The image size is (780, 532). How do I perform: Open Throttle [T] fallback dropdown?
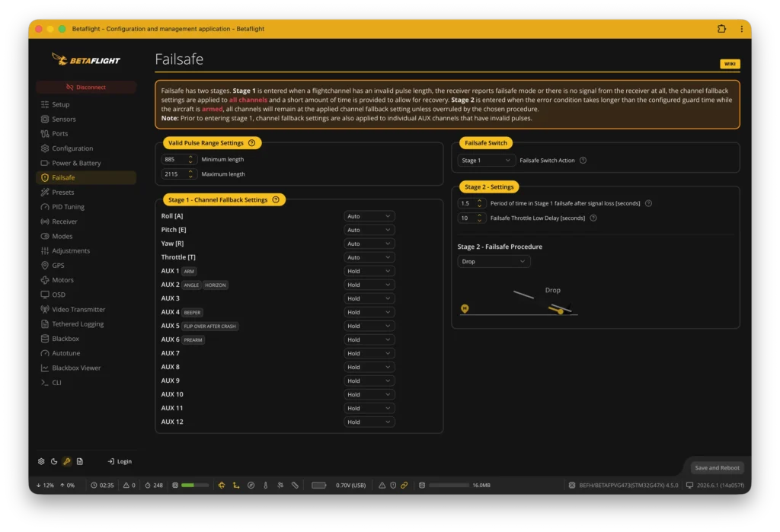(x=369, y=257)
